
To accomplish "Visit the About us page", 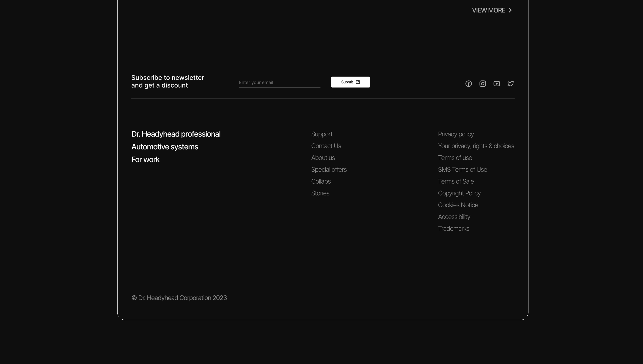I will 323,158.
